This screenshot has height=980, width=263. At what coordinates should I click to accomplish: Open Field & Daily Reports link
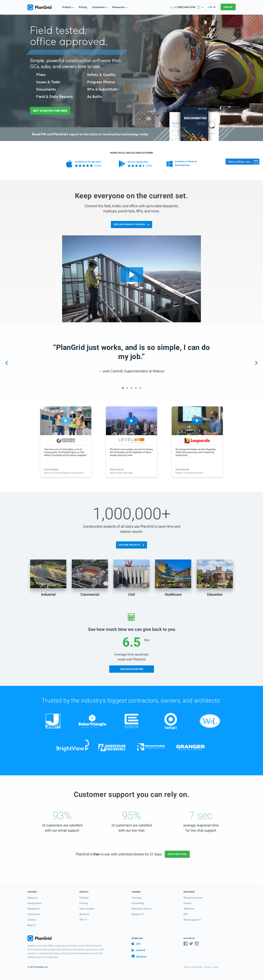[x=54, y=97]
